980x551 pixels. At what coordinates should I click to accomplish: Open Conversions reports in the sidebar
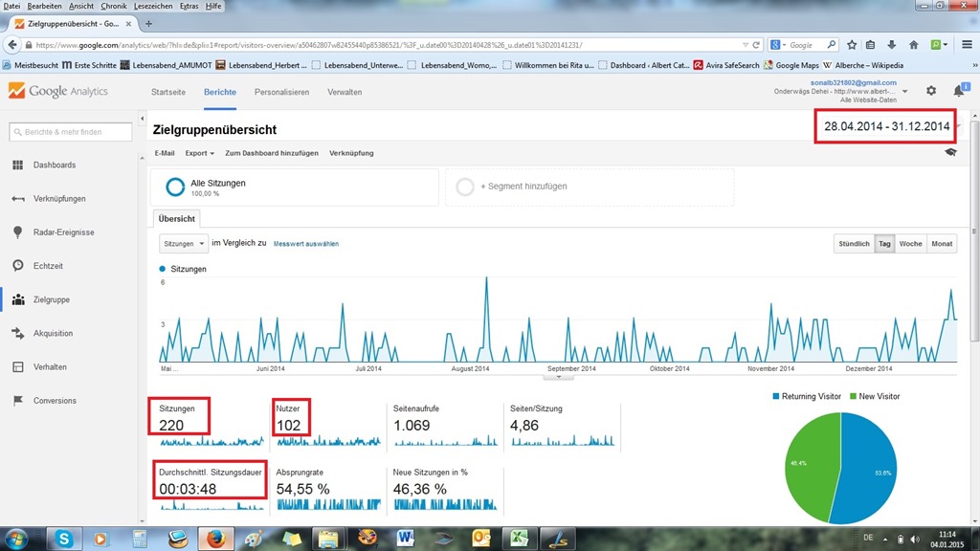point(55,401)
